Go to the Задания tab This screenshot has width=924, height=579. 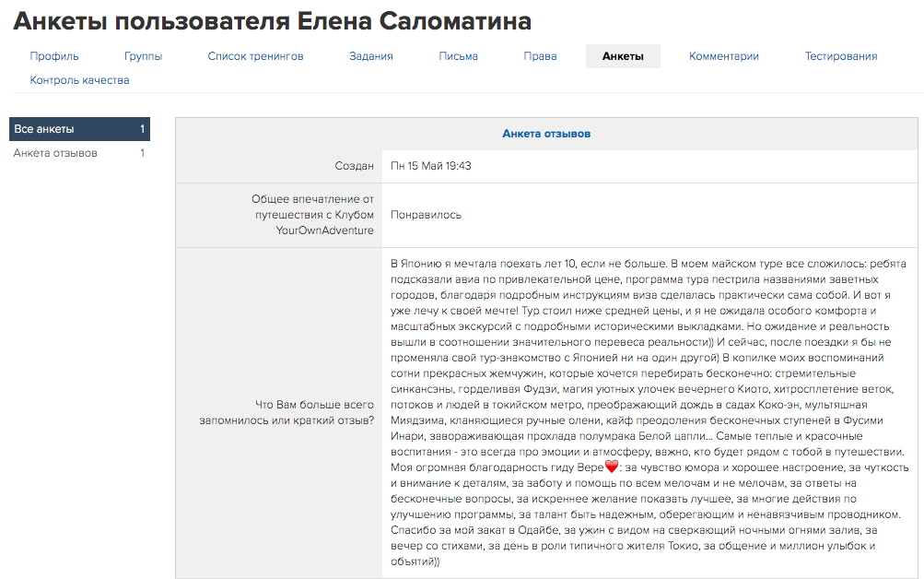[370, 56]
